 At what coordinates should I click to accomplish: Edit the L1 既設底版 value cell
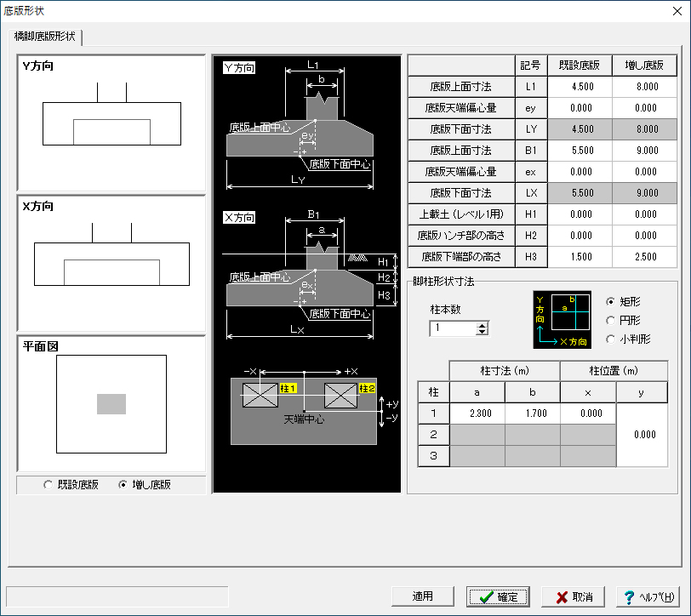581,86
